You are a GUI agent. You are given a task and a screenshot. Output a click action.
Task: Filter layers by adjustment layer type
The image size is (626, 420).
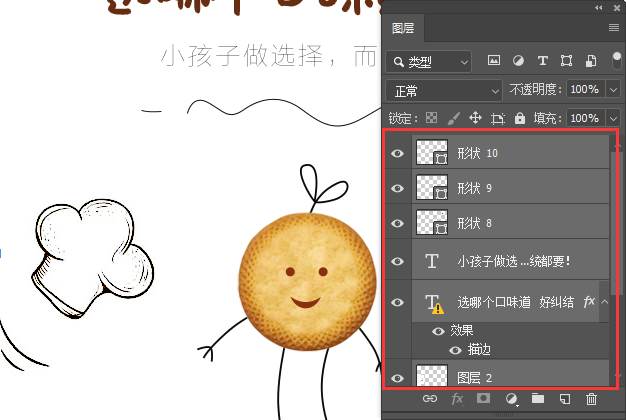[518, 61]
